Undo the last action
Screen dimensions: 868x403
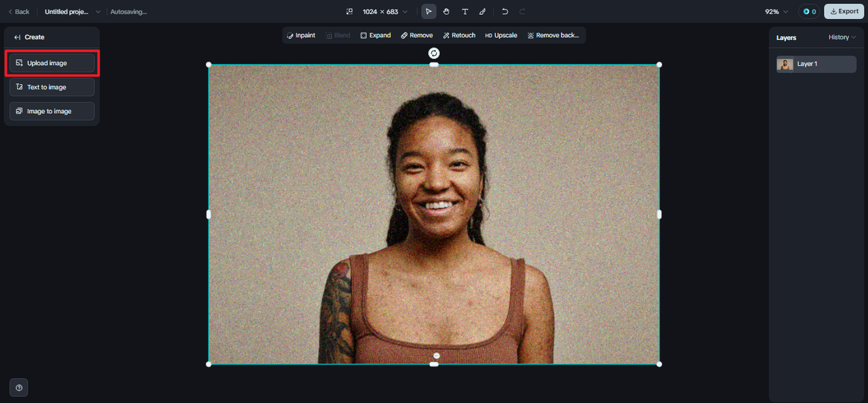[505, 12]
